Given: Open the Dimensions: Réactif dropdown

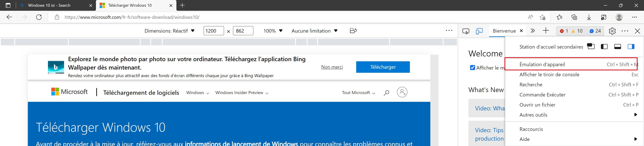Looking at the screenshot, I should pos(170,31).
